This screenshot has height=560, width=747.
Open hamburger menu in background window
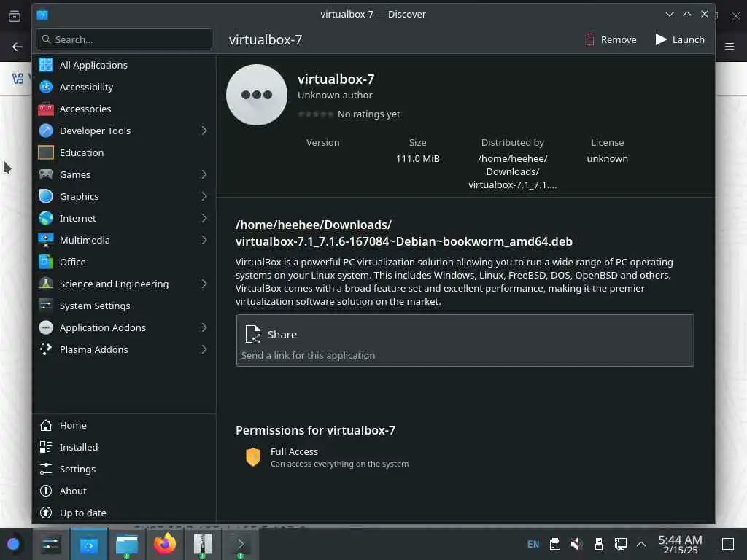[x=729, y=47]
